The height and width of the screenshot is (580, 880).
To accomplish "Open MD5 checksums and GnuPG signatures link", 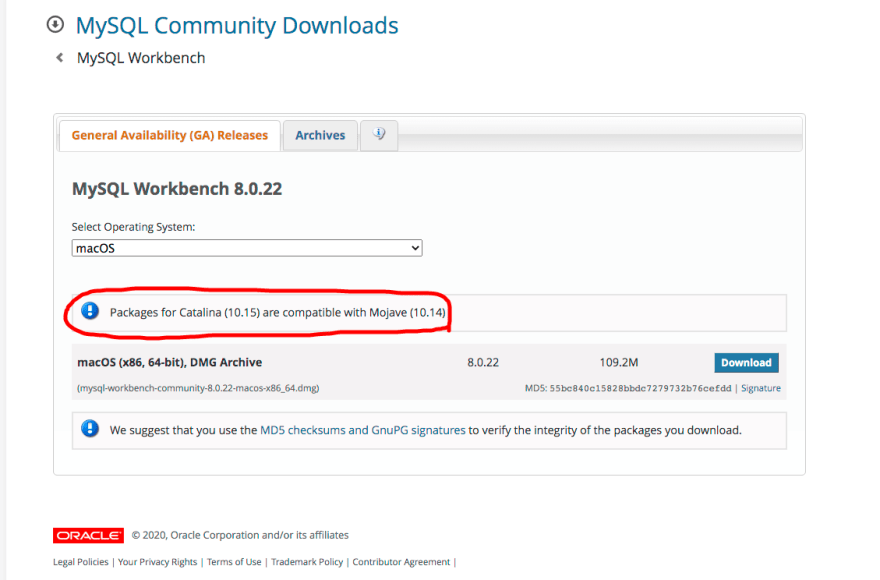I will click(x=363, y=430).
